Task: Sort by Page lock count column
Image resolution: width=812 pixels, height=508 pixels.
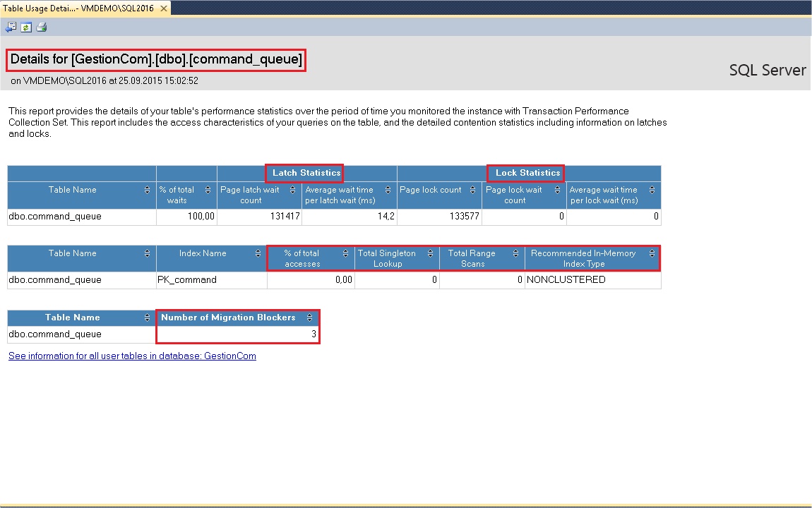Action: tap(473, 190)
